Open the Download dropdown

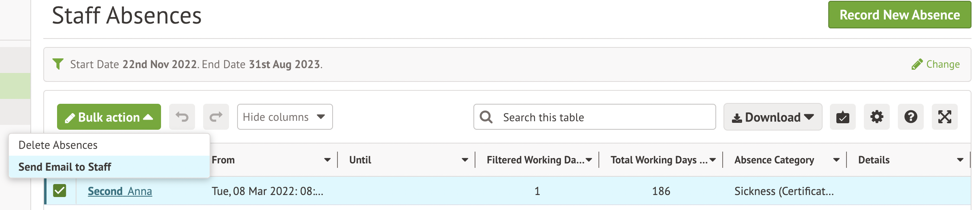tap(772, 117)
